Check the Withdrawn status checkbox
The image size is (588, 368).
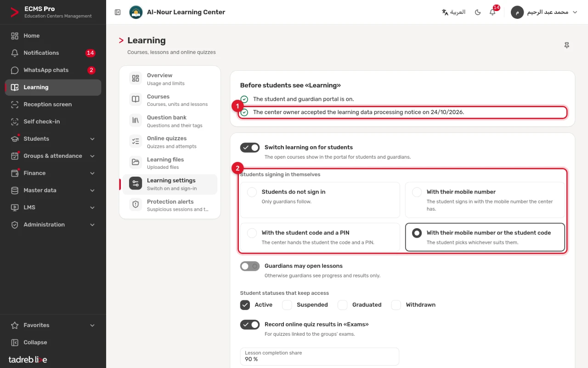[x=396, y=305]
